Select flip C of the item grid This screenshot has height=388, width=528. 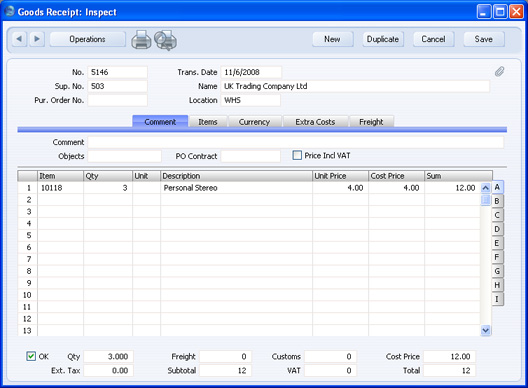(x=497, y=215)
